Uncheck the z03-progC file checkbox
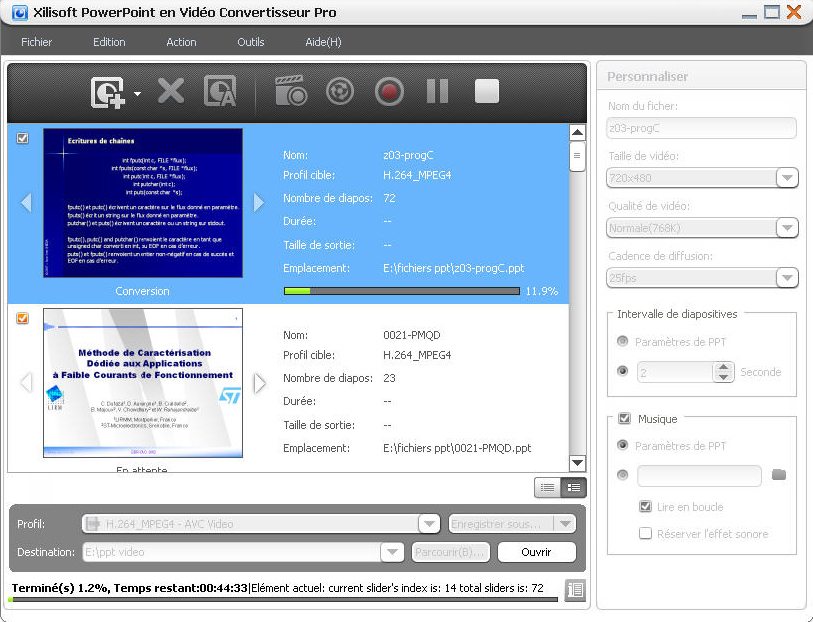Screen dimensions: 813x622 point(22,138)
